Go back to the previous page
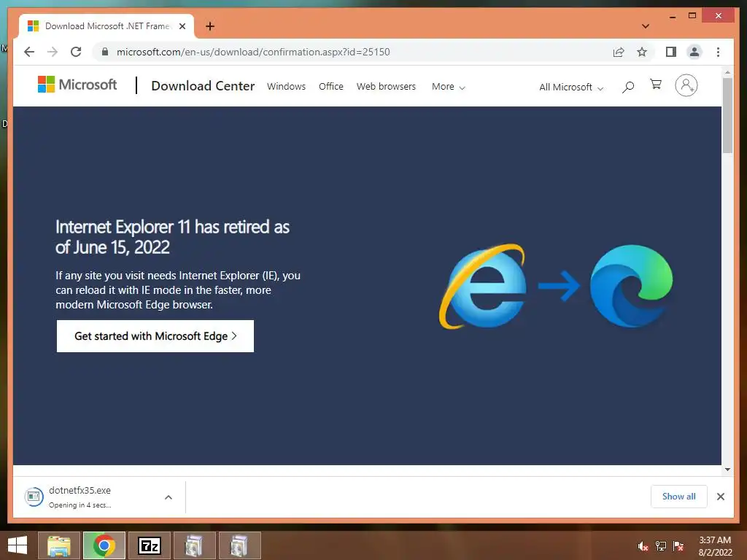The width and height of the screenshot is (747, 560). pyautogui.click(x=29, y=52)
